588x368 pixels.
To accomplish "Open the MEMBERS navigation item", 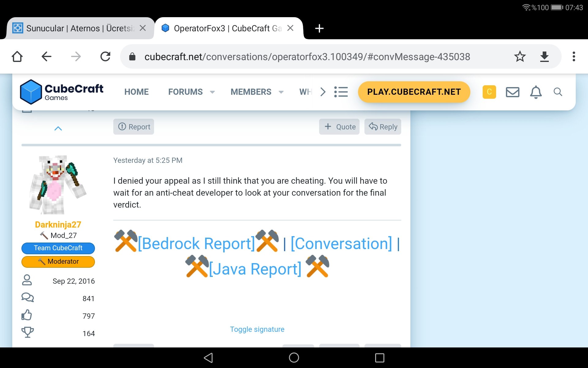I will 251,92.
